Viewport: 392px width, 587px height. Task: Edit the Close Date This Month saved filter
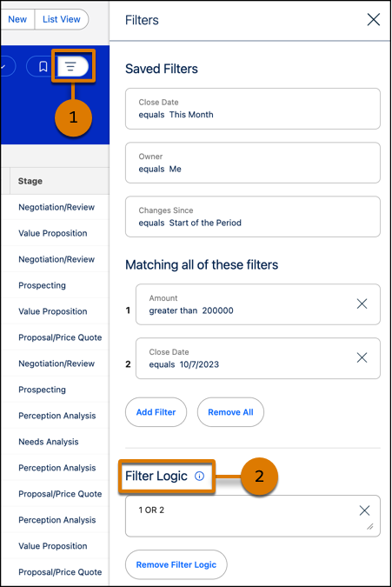click(253, 109)
